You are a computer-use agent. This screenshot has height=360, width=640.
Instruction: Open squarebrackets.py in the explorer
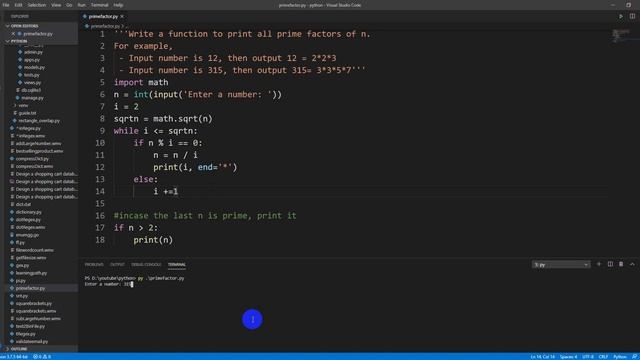pyautogui.click(x=33, y=304)
